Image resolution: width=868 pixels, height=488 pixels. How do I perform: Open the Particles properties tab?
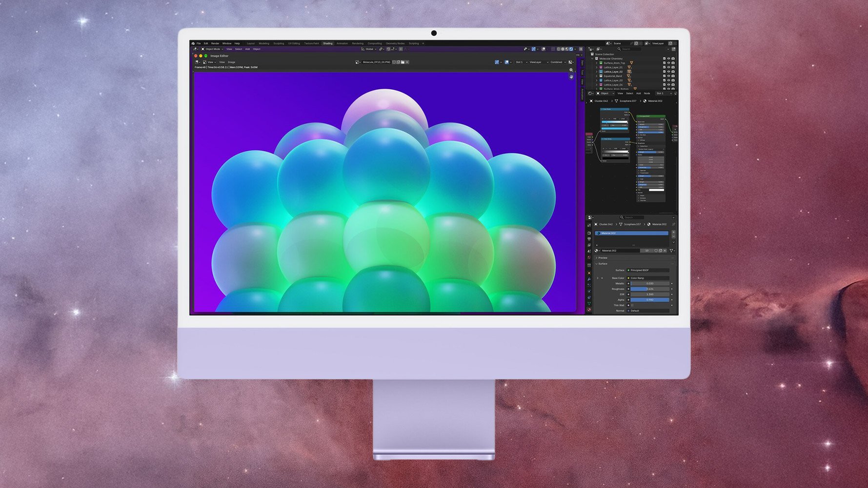point(589,285)
